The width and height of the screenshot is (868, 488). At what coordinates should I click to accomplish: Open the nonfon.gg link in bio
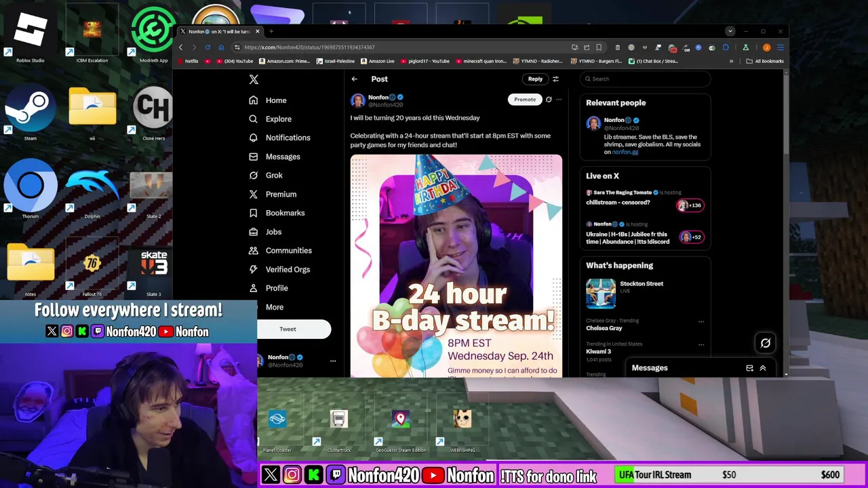pyautogui.click(x=625, y=152)
